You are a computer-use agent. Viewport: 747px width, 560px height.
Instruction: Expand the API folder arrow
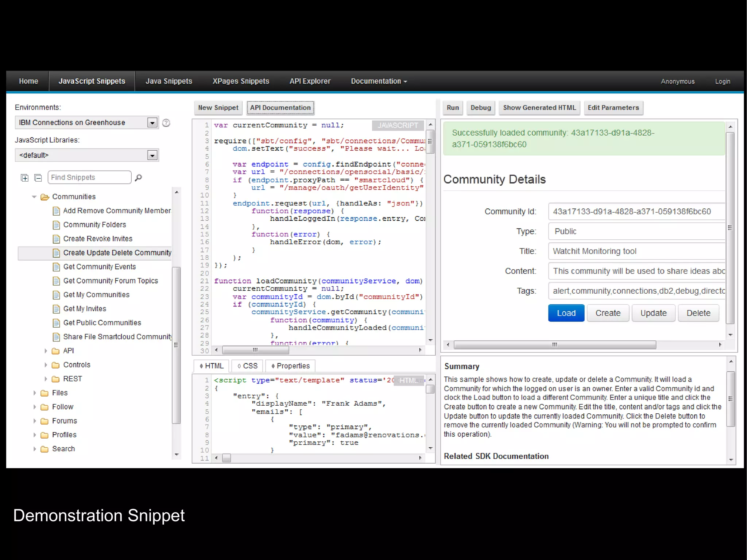(46, 351)
